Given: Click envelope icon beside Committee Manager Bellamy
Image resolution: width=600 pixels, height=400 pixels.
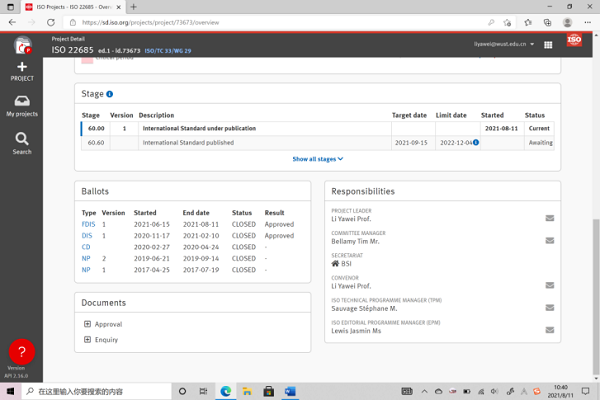Looking at the screenshot, I should click(549, 241).
